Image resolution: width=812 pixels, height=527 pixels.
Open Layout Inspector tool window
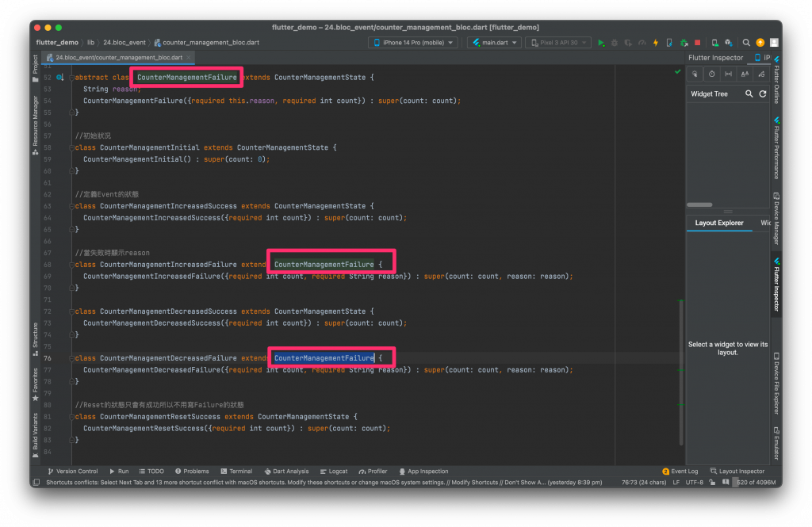737,472
